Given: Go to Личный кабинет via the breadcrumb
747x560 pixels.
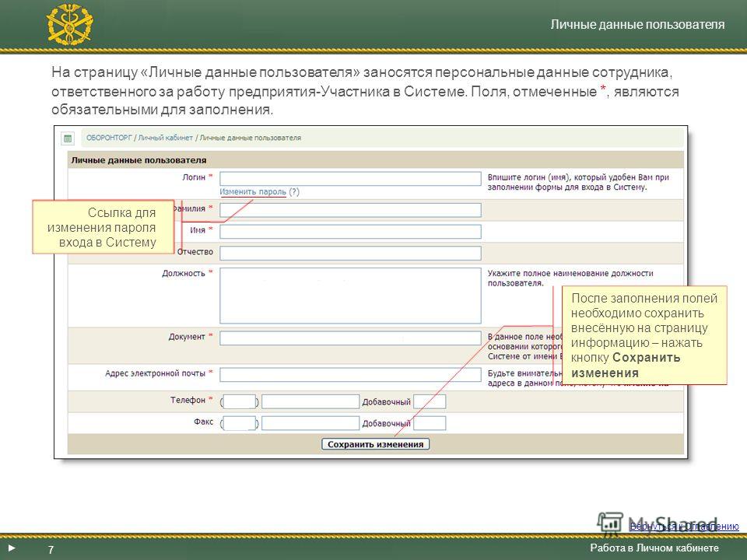Looking at the screenshot, I should pos(165,138).
